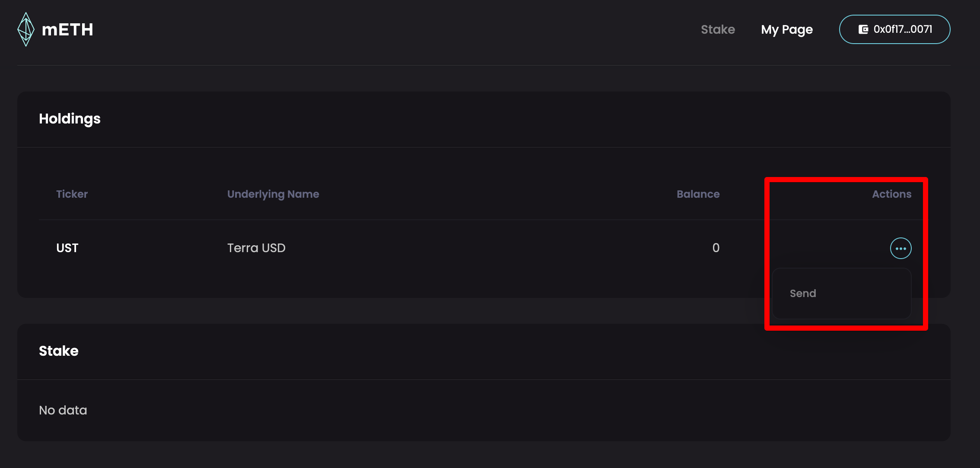
Task: Click the mETH diamond logo icon
Action: [26, 29]
